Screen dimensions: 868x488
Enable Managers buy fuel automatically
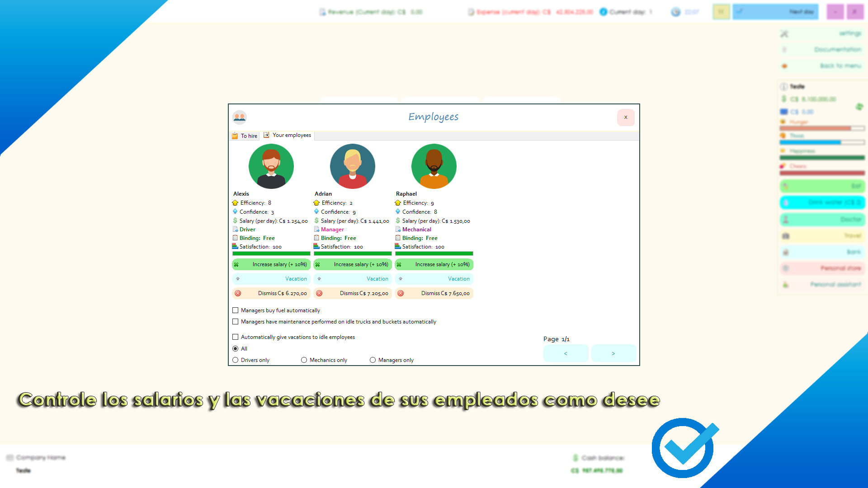(x=236, y=310)
